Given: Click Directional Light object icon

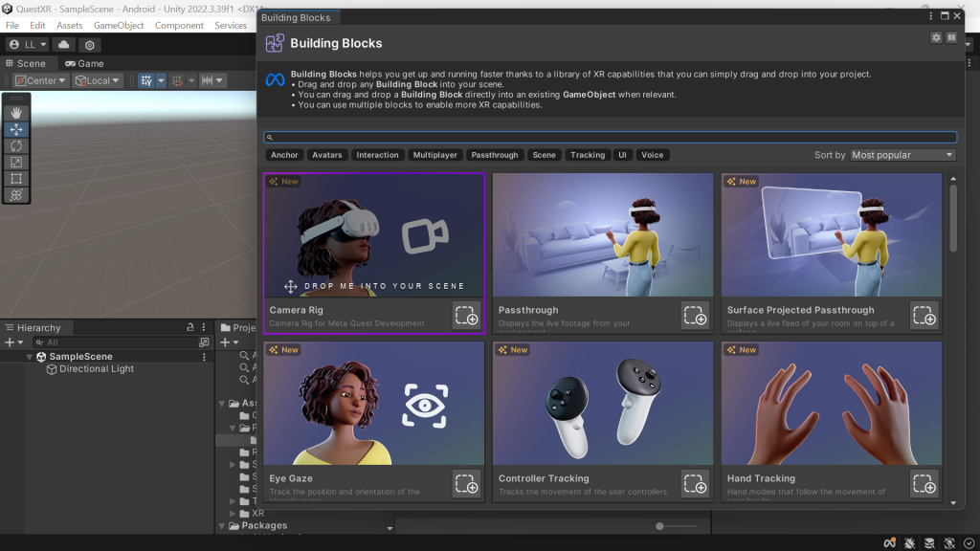Looking at the screenshot, I should pyautogui.click(x=52, y=369).
